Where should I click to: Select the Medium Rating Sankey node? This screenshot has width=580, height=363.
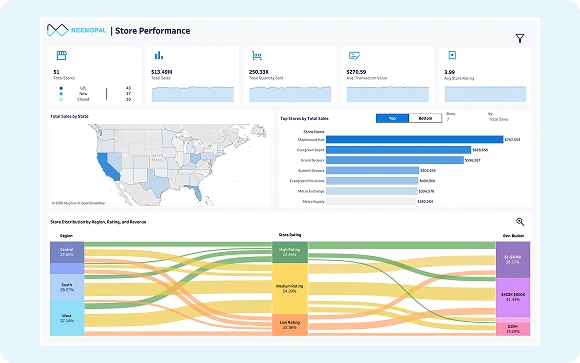(x=290, y=289)
